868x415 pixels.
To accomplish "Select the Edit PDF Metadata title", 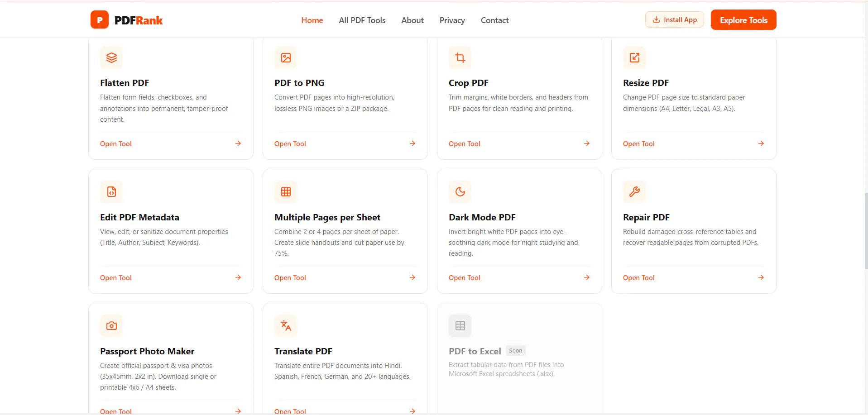I will click(140, 217).
